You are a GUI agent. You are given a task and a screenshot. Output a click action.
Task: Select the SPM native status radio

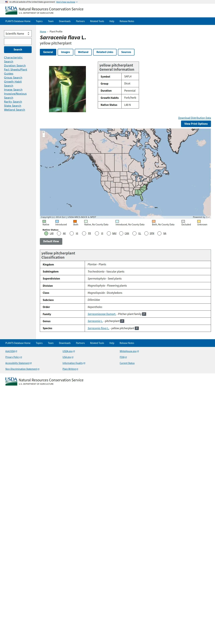pos(146,233)
